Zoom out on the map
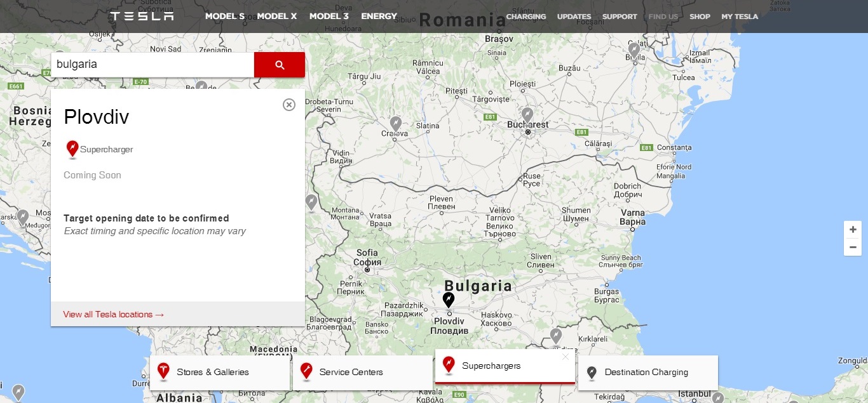Viewport: 868px width, 403px height. pyautogui.click(x=853, y=248)
